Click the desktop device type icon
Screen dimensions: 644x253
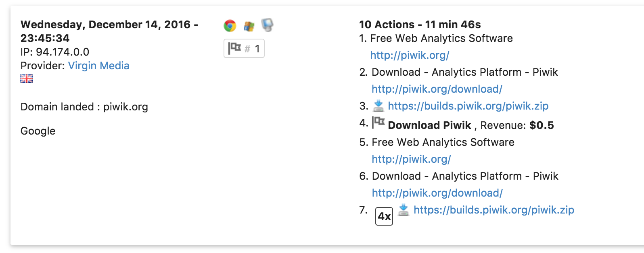(267, 25)
